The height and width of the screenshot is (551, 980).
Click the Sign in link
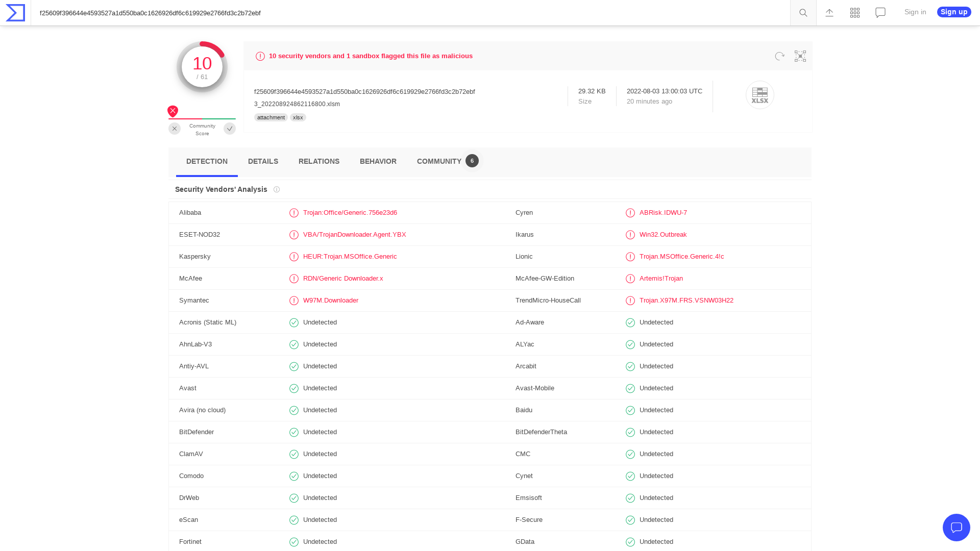915,12
